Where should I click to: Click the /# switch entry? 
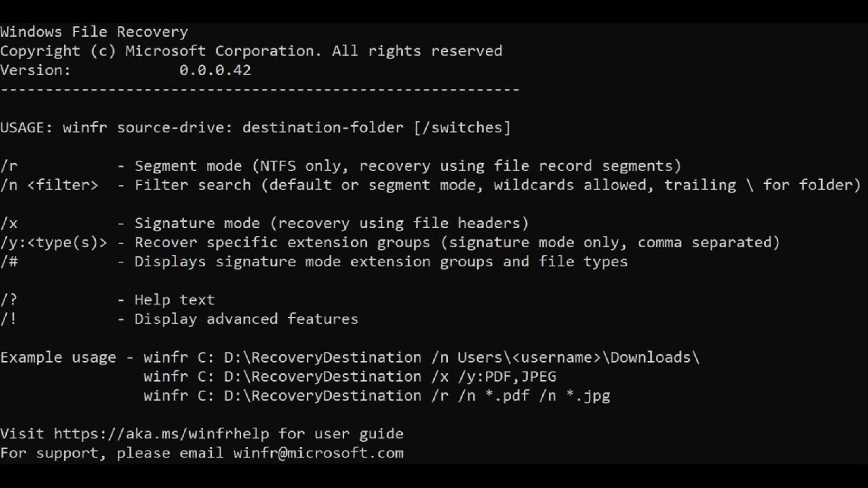tap(9, 262)
